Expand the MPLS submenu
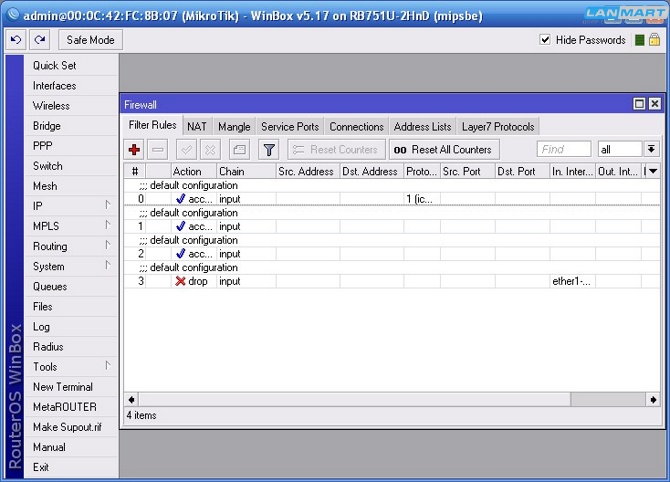This screenshot has width=670, height=482. pyautogui.click(x=71, y=226)
